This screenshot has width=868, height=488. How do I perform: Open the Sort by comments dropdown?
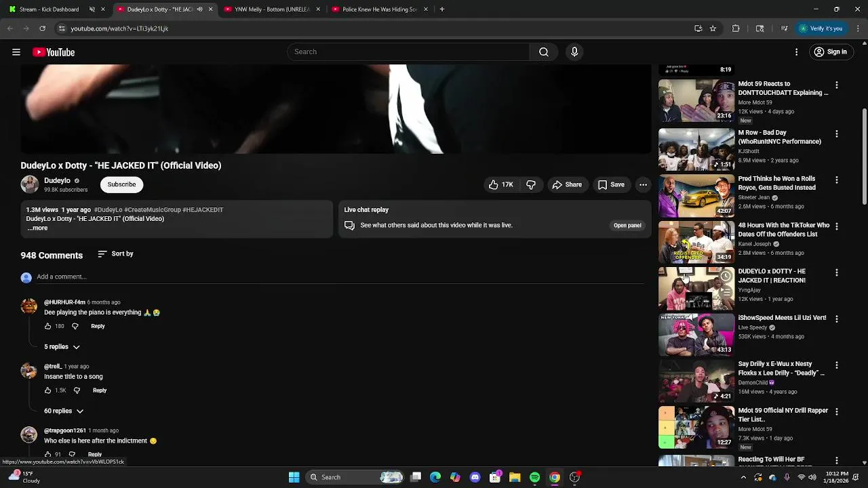(x=115, y=253)
